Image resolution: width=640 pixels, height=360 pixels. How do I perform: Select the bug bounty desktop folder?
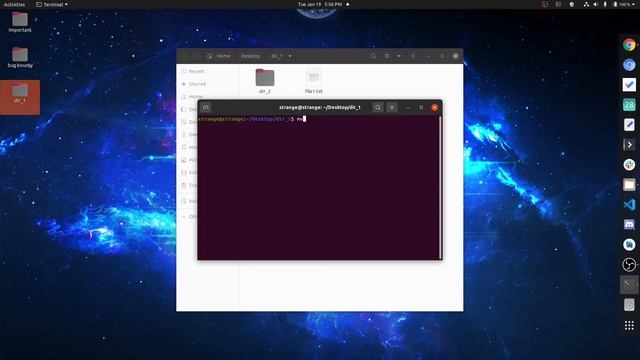pos(20,57)
